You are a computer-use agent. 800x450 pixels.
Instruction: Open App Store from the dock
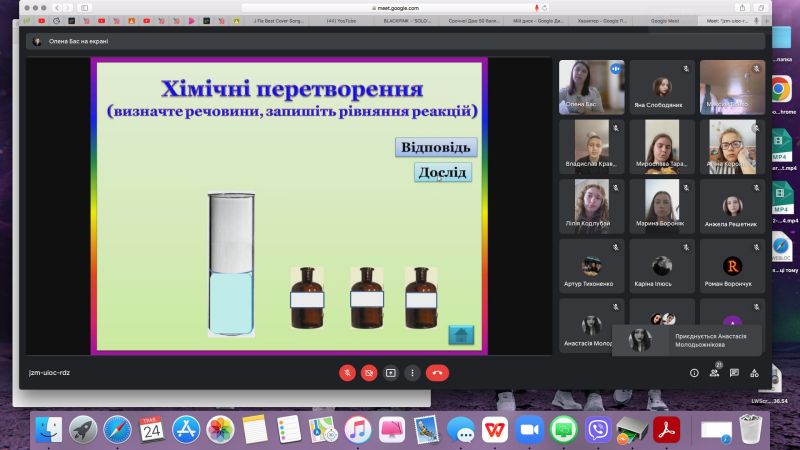(x=186, y=430)
